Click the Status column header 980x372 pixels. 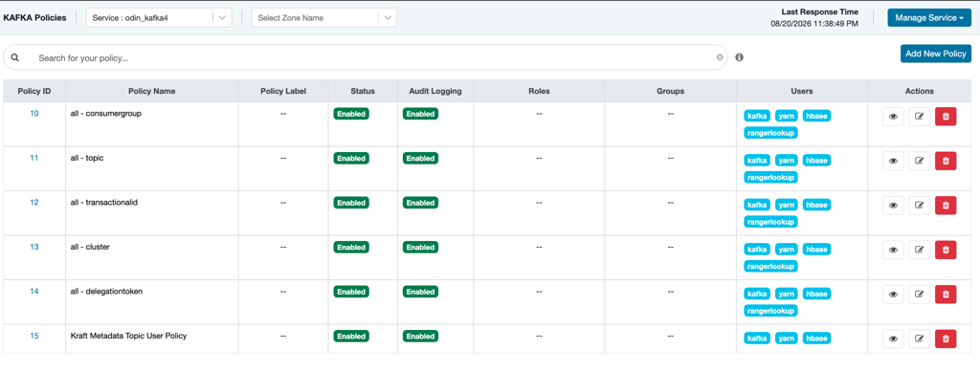point(363,91)
